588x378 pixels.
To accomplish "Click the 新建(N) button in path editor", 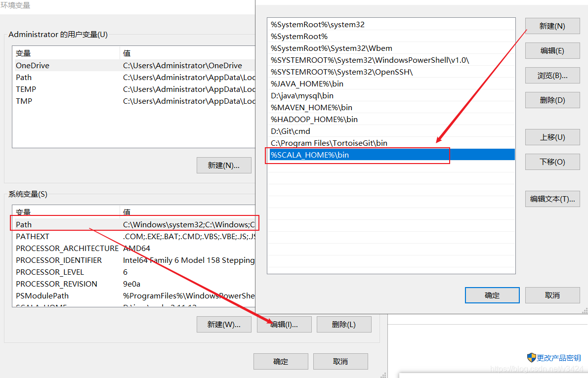I will point(552,26).
